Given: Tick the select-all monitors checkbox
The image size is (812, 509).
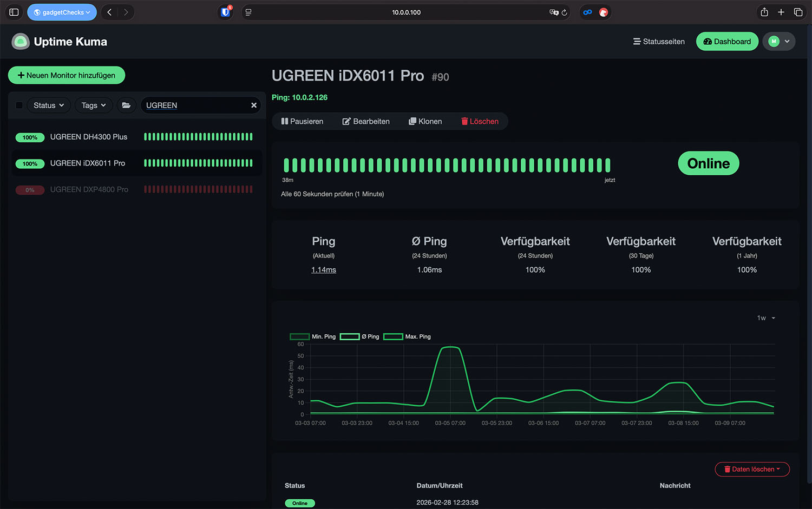Looking at the screenshot, I should click(19, 105).
